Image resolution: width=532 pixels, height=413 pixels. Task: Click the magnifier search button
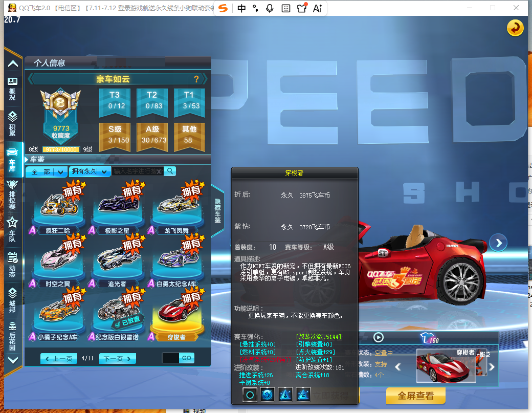170,171
